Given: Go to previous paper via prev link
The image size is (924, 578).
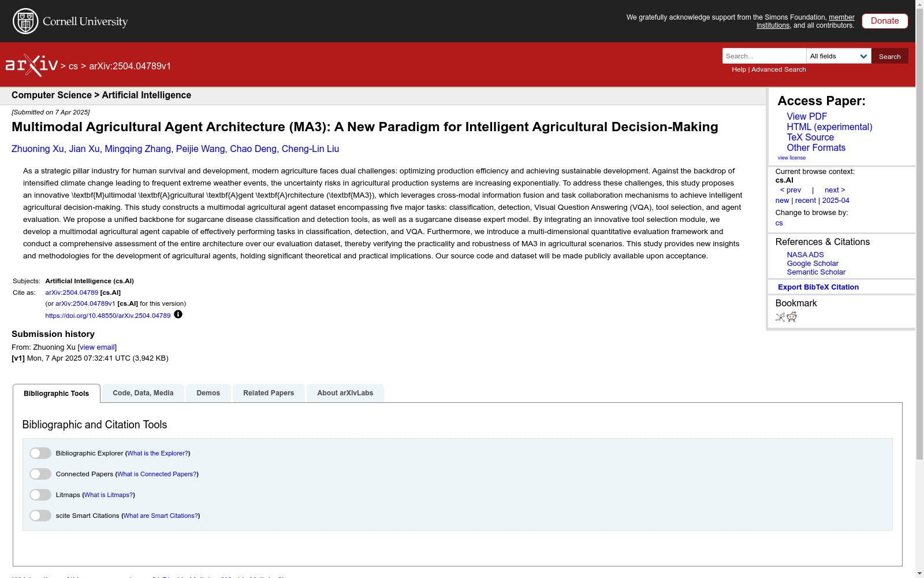Looking at the screenshot, I should 791,190.
